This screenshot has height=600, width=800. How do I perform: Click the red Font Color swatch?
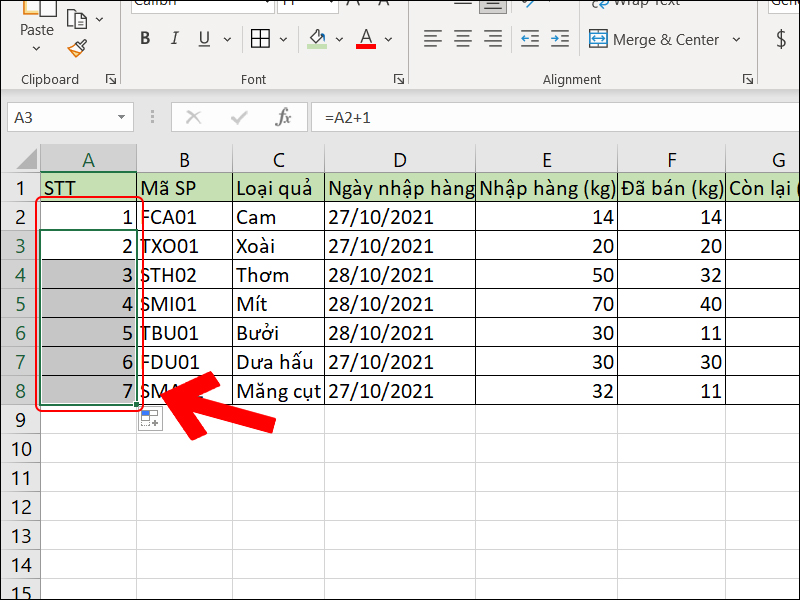pos(365,46)
